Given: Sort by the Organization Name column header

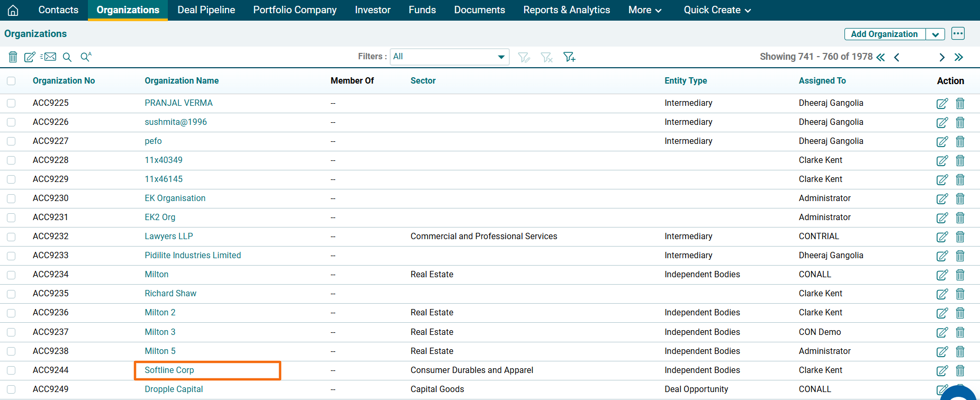Looking at the screenshot, I should point(182,81).
